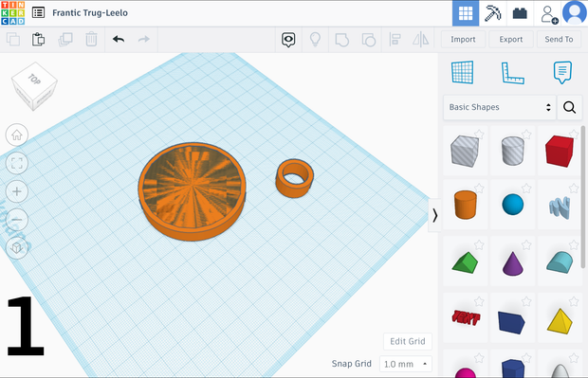
Task: Toggle perspective/orthographic view cube icon
Action: tap(17, 247)
